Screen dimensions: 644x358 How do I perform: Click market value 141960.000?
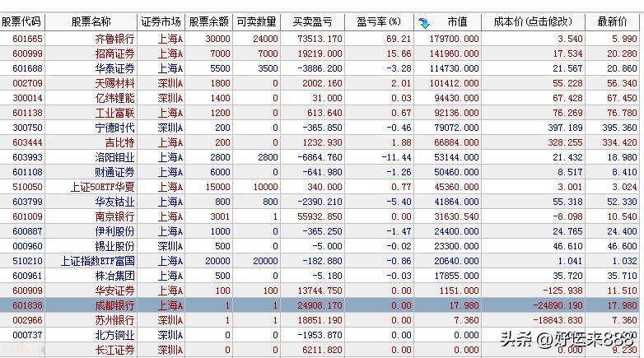tap(455, 53)
